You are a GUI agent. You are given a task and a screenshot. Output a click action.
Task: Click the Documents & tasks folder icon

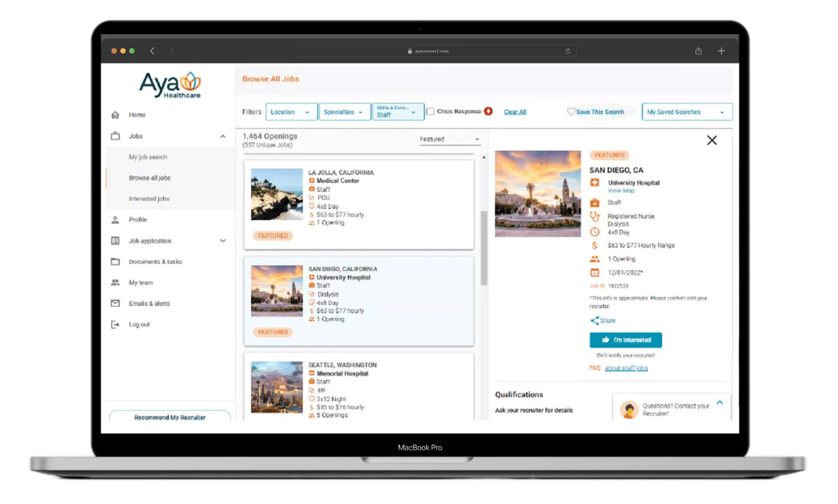point(115,262)
